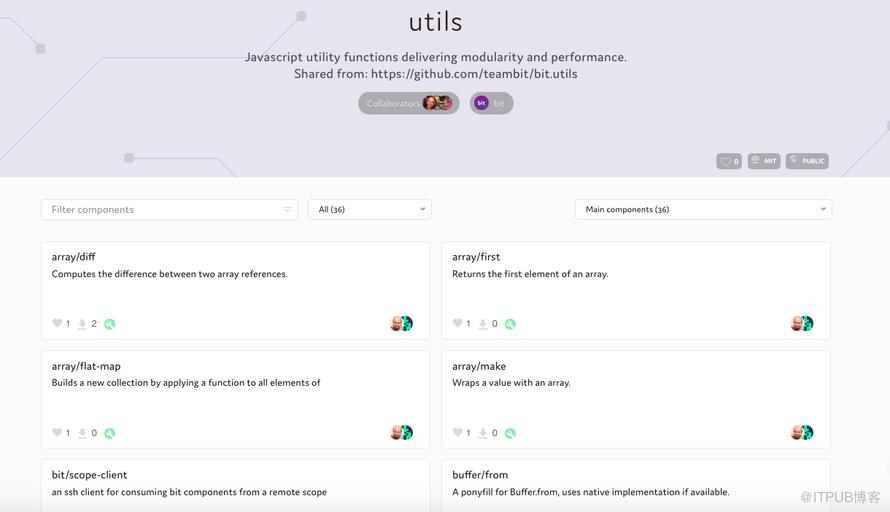Image resolution: width=890 pixels, height=512 pixels.
Task: Expand the Main components (36) dropdown
Action: [703, 209]
